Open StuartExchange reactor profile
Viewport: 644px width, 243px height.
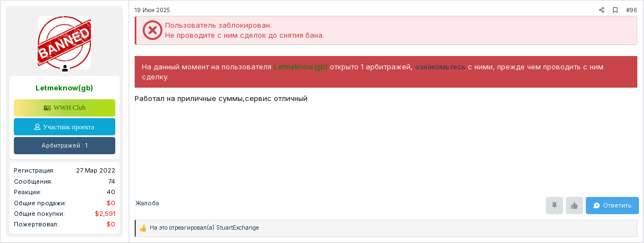click(237, 228)
